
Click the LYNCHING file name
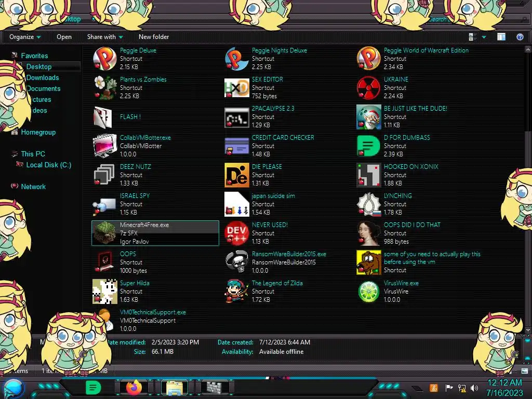point(397,196)
